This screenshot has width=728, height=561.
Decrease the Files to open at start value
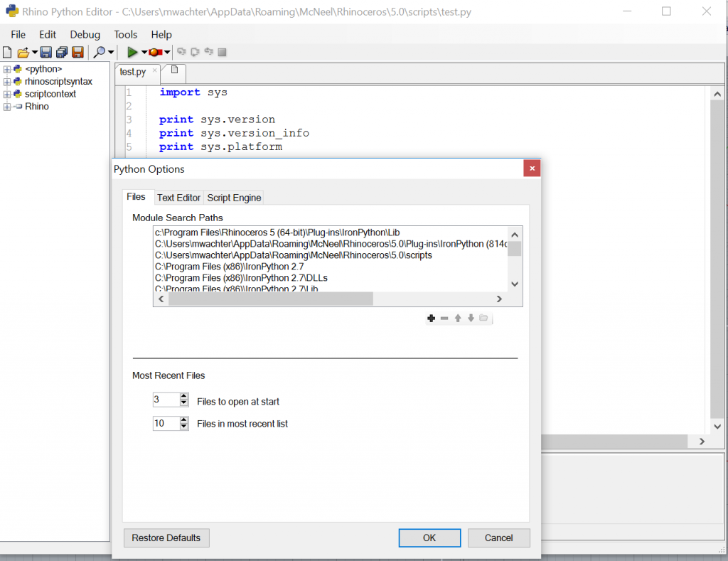(x=184, y=403)
